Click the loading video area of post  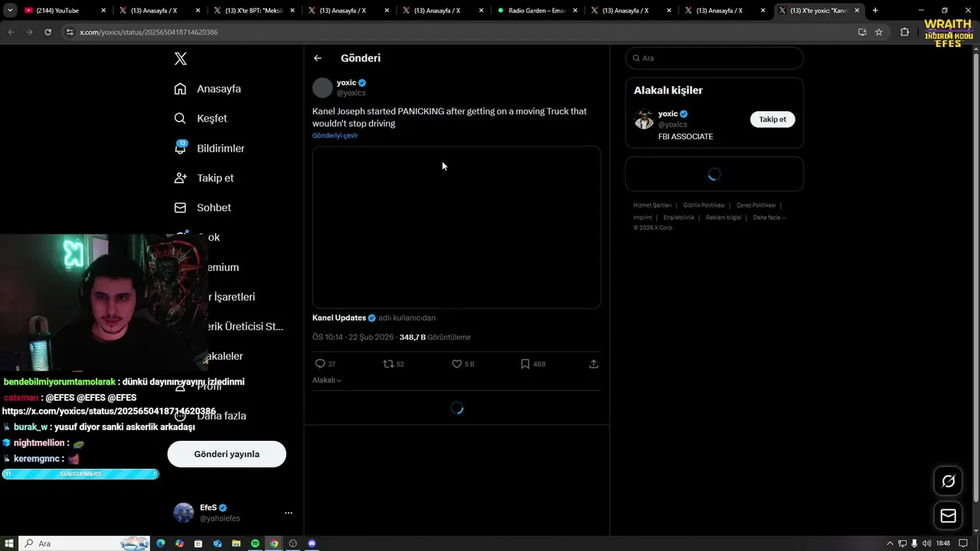coord(456,227)
